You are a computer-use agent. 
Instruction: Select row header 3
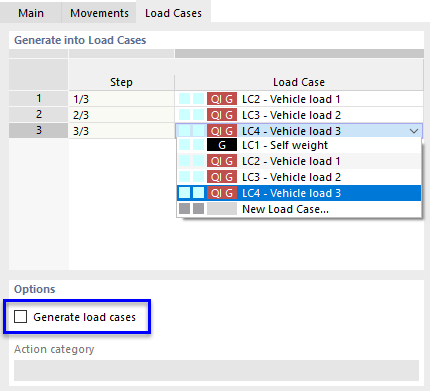39,130
